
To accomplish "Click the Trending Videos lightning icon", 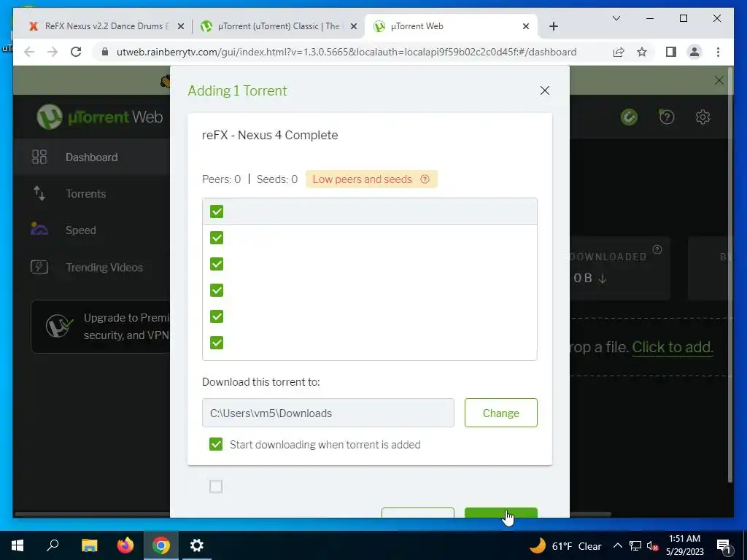I will [39, 267].
